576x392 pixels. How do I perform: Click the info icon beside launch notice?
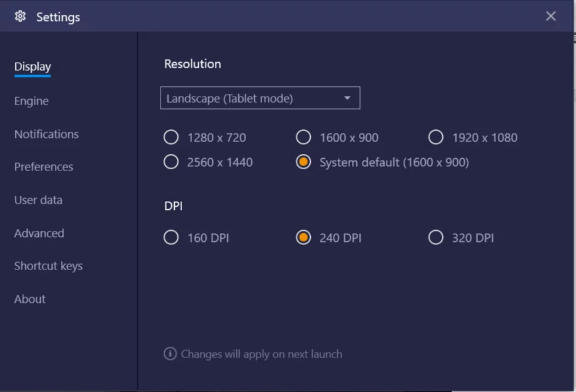pyautogui.click(x=170, y=354)
